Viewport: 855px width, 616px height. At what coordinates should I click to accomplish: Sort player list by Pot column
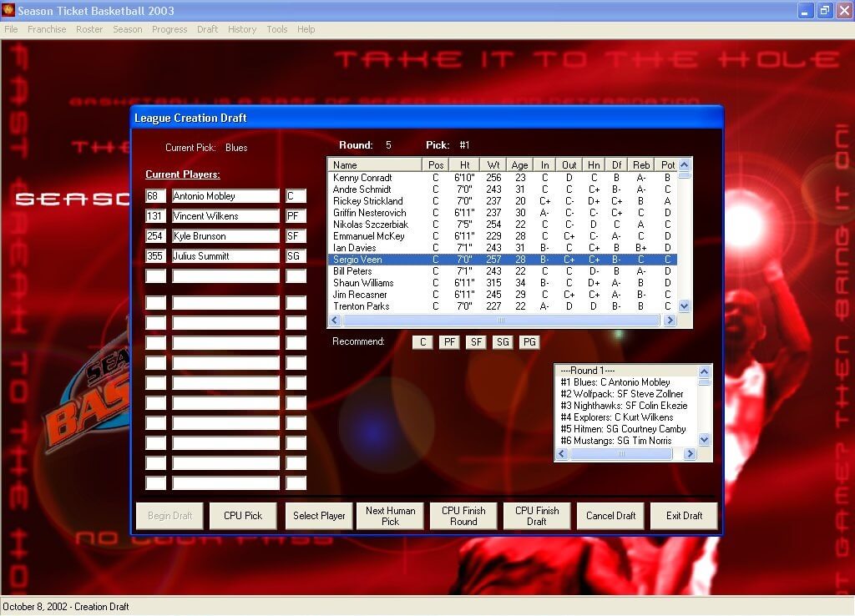click(x=666, y=164)
